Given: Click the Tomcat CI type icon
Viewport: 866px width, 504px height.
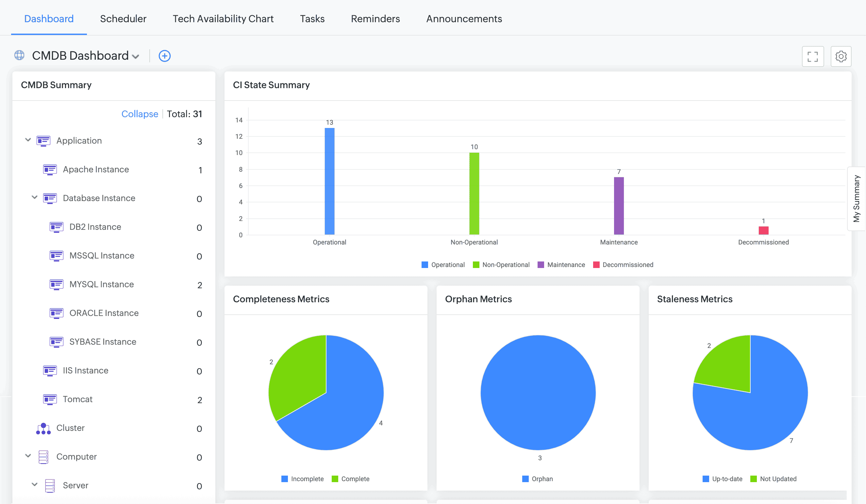Looking at the screenshot, I should pyautogui.click(x=50, y=399).
